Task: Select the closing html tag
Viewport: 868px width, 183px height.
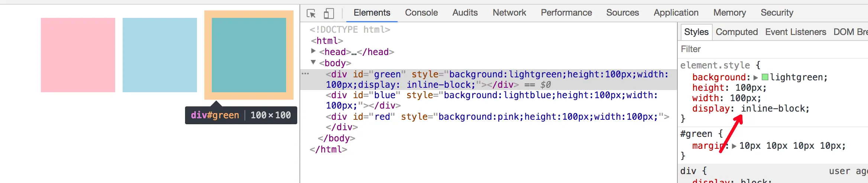Action: [328, 149]
